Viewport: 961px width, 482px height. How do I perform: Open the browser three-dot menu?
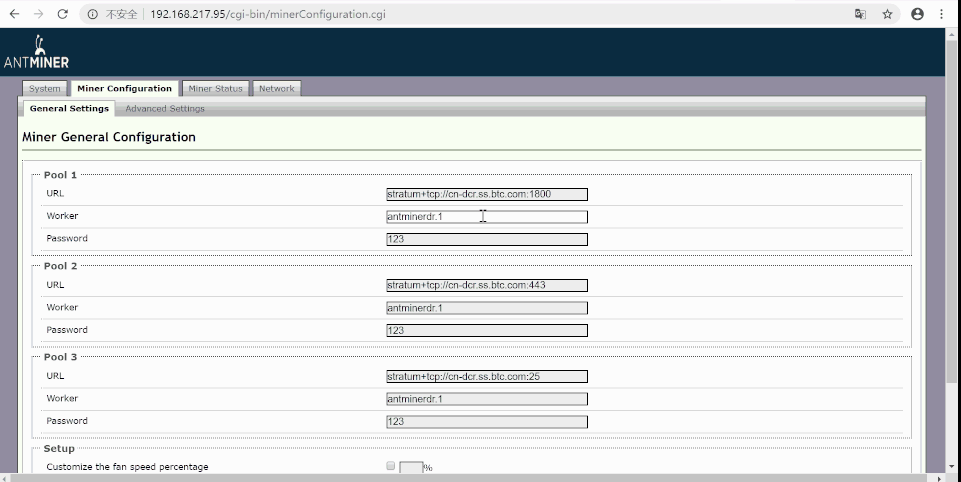(941, 14)
